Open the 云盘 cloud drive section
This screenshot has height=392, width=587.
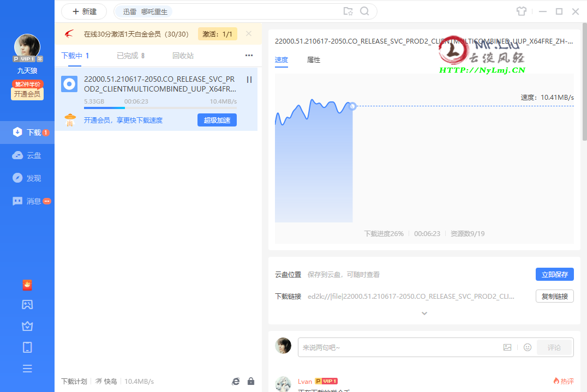point(27,155)
